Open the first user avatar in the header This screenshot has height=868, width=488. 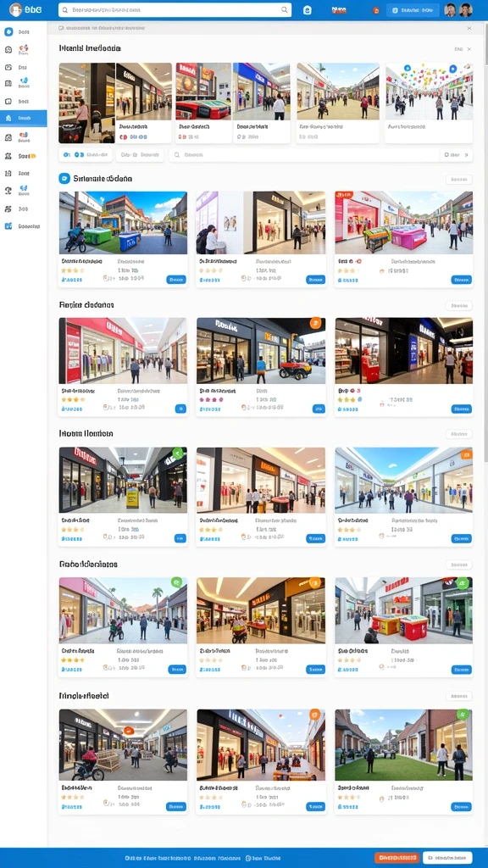tap(451, 10)
